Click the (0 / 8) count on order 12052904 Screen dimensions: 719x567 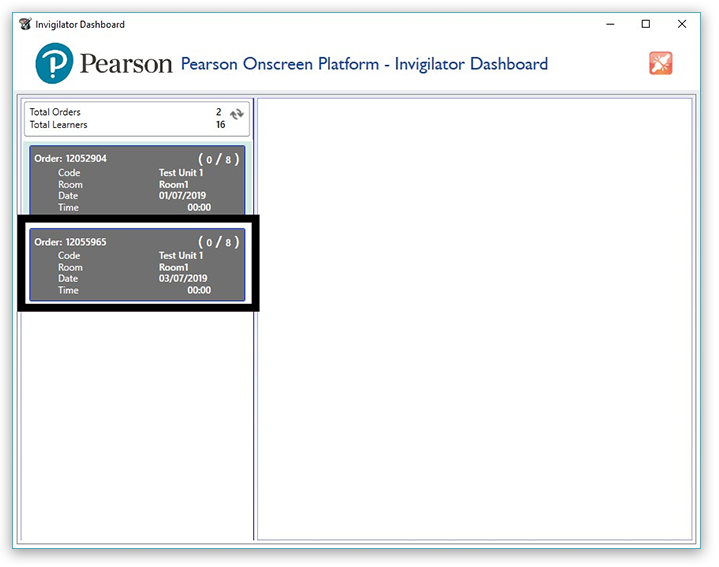coord(218,159)
